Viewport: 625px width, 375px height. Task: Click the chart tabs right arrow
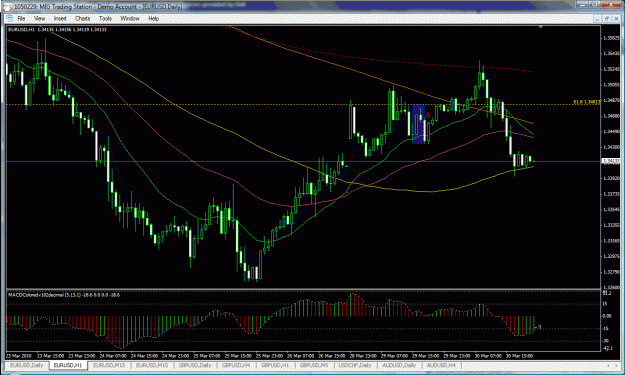pyautogui.click(x=617, y=365)
